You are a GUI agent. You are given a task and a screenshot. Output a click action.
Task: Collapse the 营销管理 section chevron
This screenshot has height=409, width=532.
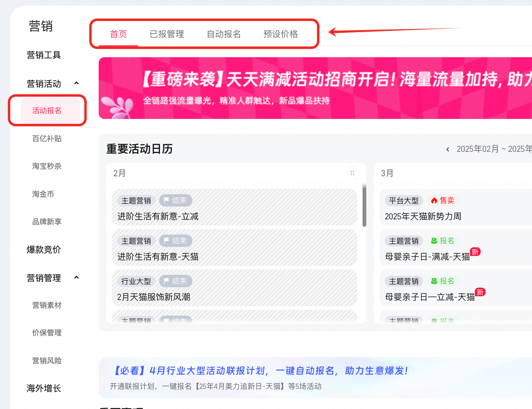click(x=76, y=277)
